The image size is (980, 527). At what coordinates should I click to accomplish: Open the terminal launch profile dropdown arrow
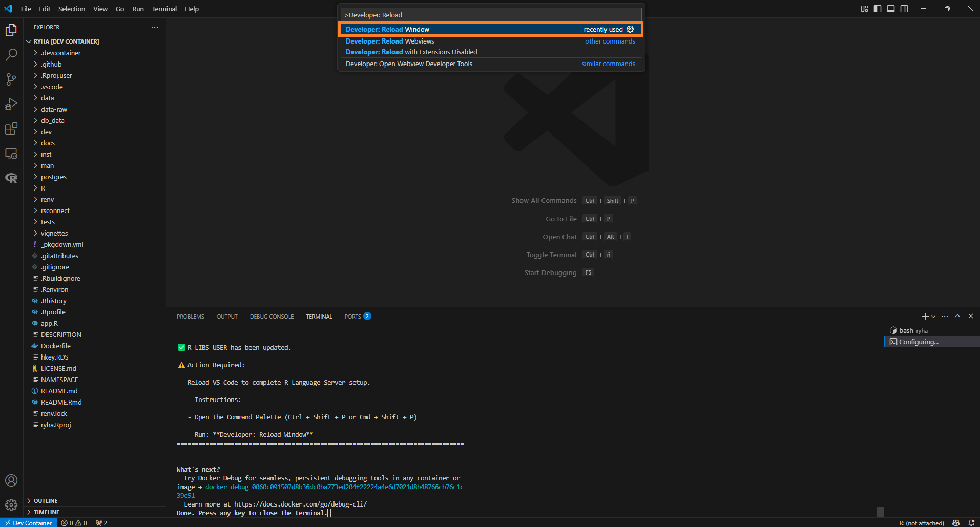point(933,317)
